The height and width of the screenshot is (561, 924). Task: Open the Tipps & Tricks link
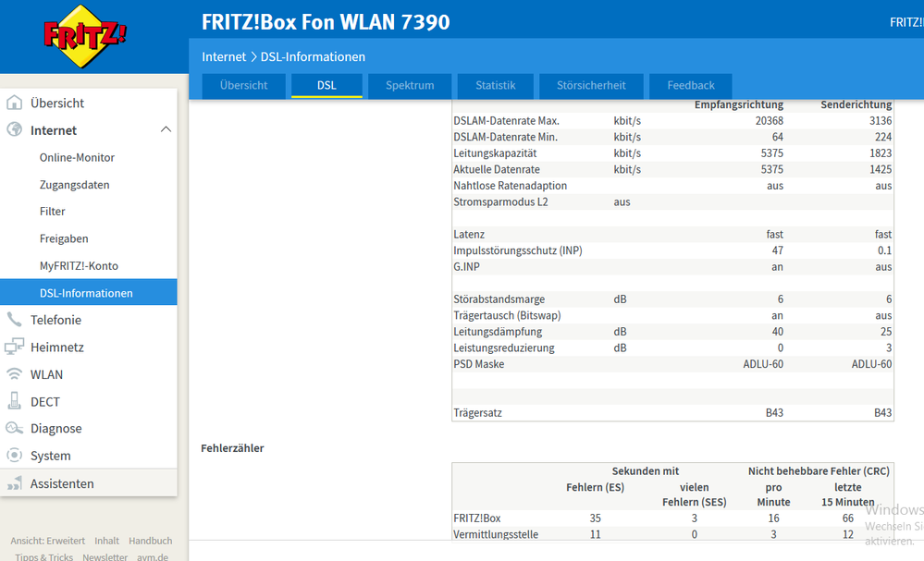coord(44,556)
